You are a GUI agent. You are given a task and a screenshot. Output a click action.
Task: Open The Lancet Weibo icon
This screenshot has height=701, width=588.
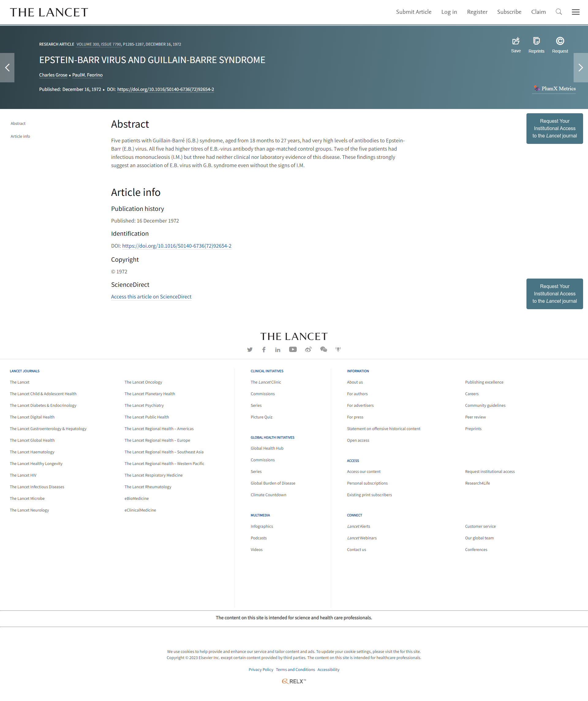click(x=308, y=349)
